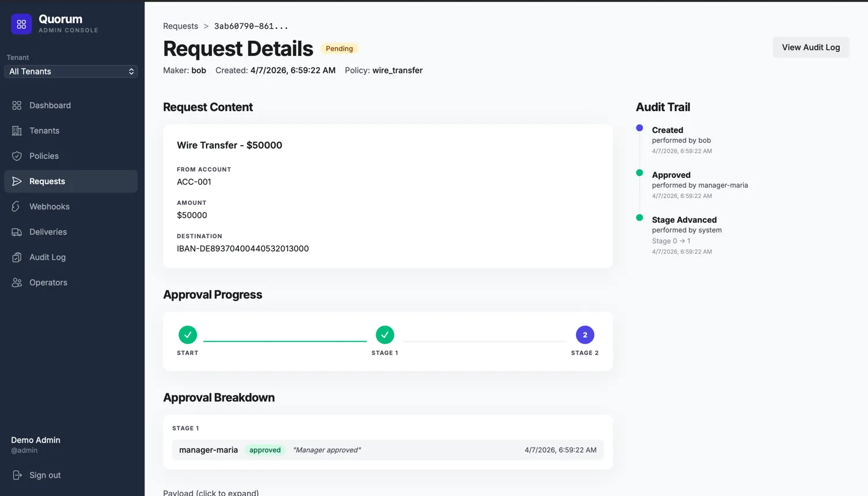Click the Stage 2 numbered step circle
868x496 pixels.
[585, 335]
